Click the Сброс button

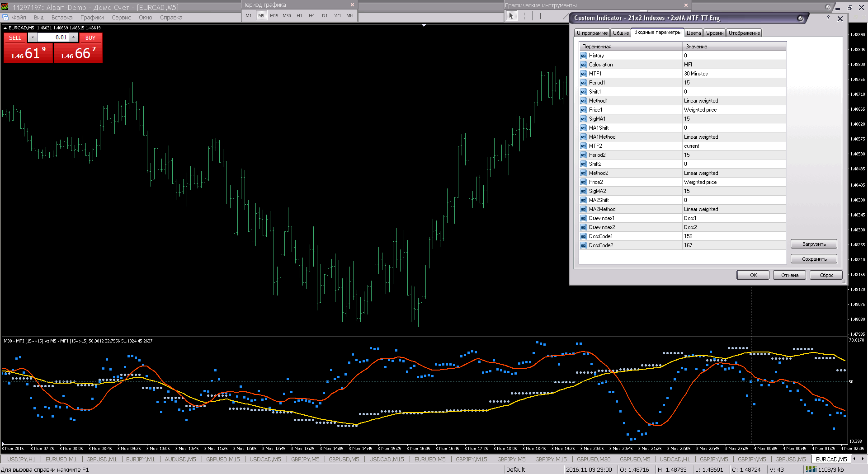click(826, 275)
